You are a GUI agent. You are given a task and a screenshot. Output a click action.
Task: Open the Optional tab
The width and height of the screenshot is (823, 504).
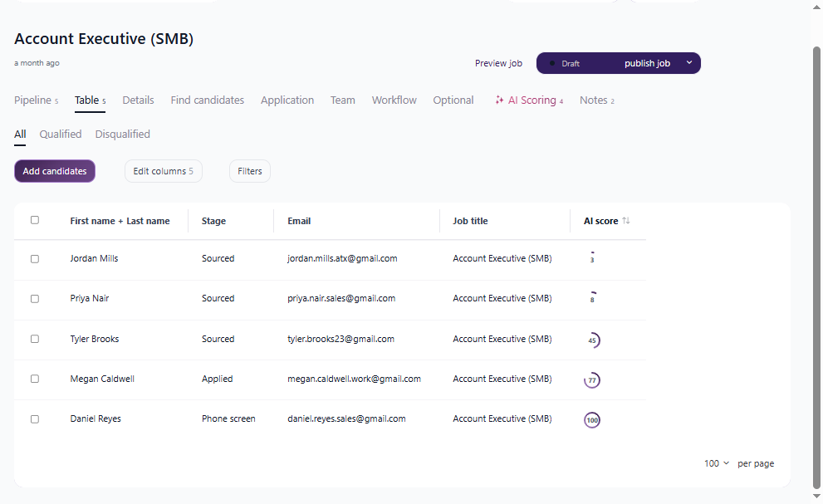pos(453,100)
